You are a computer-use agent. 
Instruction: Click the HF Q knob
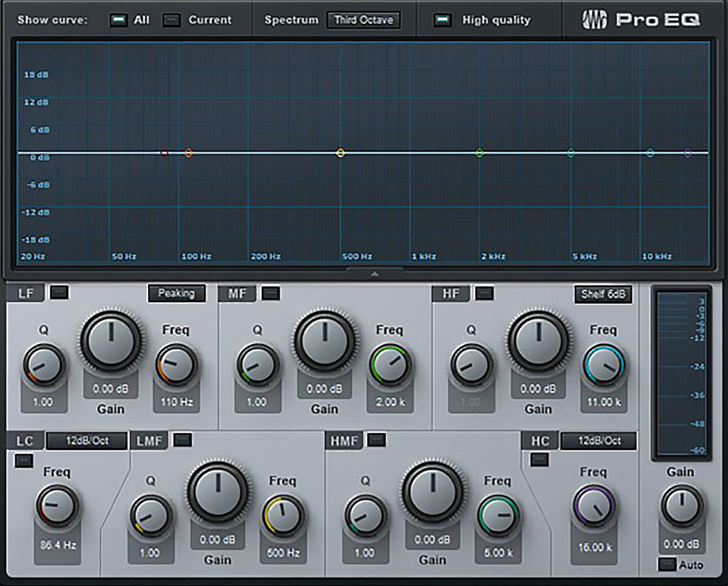(472, 365)
